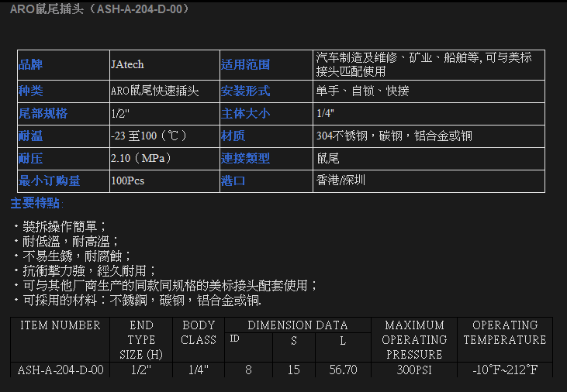Viewport: 567px width, 392px height.
Task: Select the 1/2" end type size cell
Action: coord(141,370)
